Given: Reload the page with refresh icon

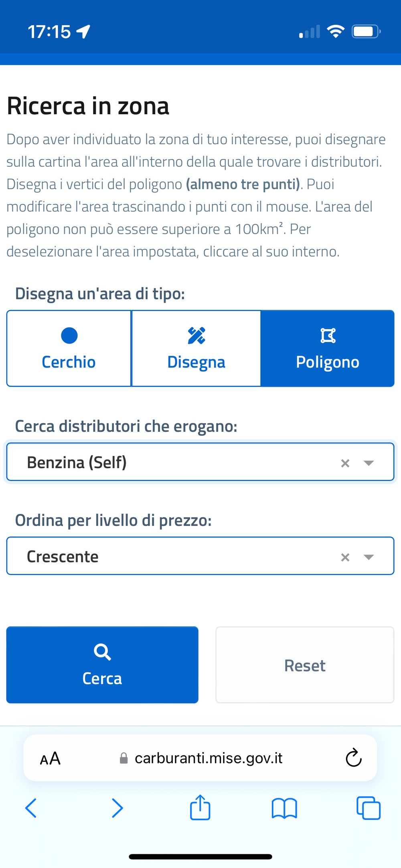Looking at the screenshot, I should tap(353, 757).
